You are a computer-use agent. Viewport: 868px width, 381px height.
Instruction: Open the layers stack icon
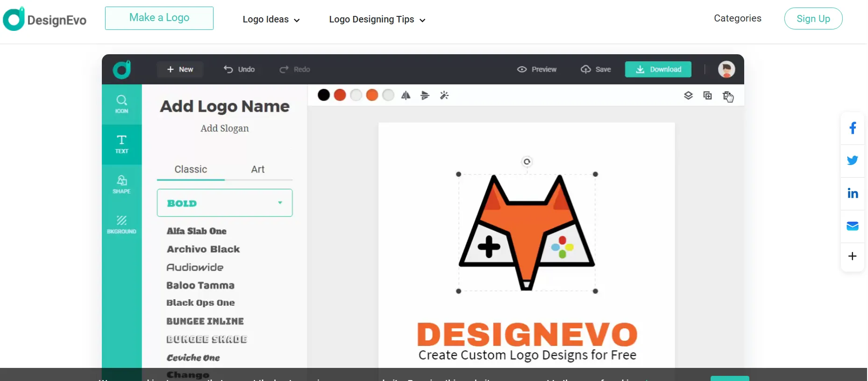point(688,95)
